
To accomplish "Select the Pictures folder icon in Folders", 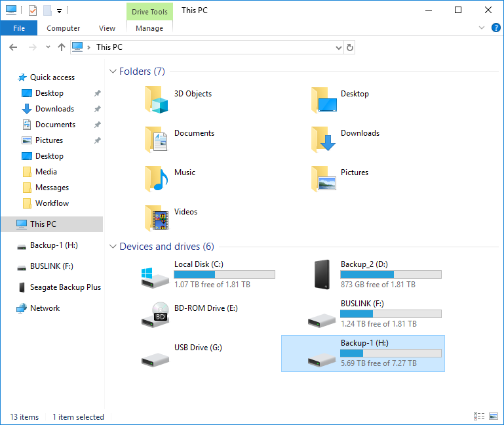I will 324,178.
